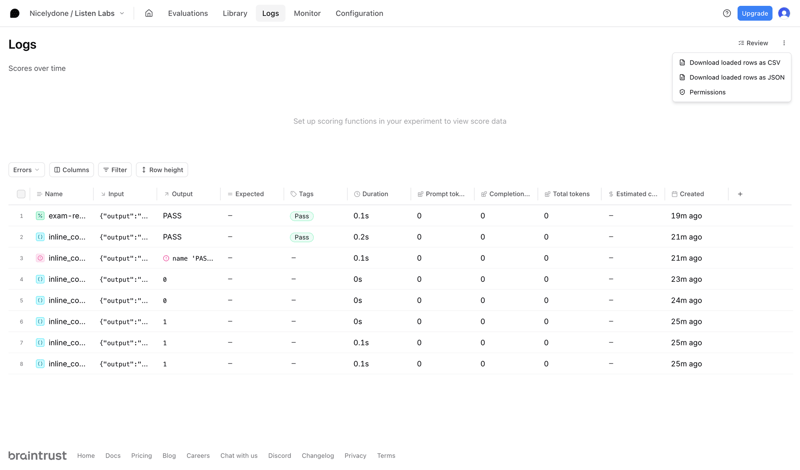Toggle the select-all rows checkbox
Screen dimensions: 800x470
(21, 194)
